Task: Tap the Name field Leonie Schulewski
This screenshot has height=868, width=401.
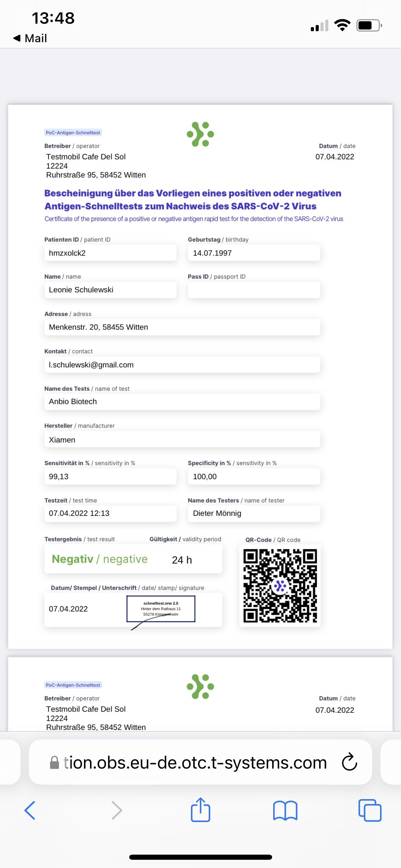Action: (x=110, y=290)
